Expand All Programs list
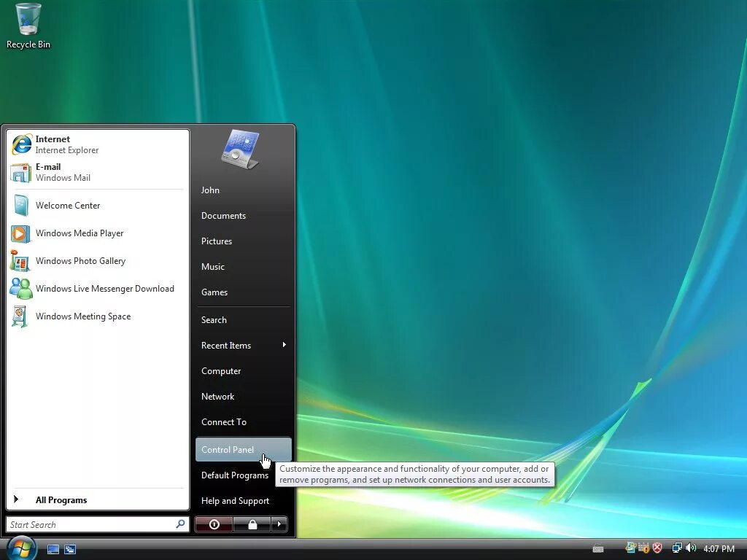The width and height of the screenshot is (747, 560). pyautogui.click(x=98, y=499)
